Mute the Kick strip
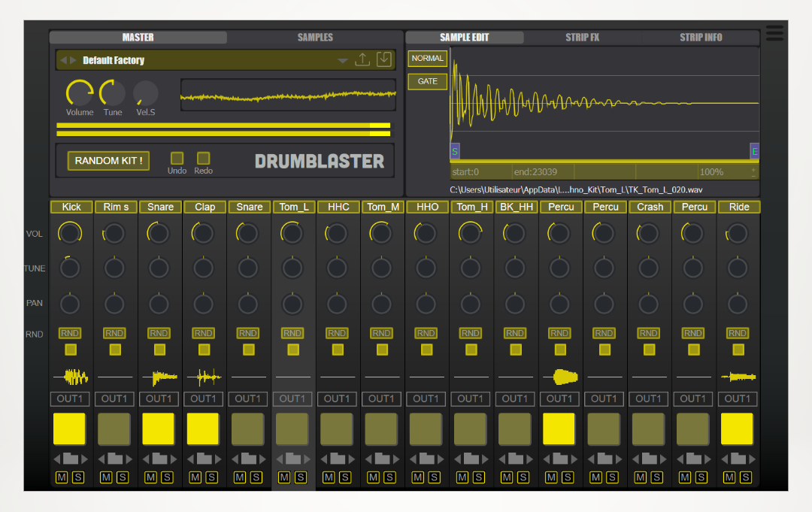812x512 pixels. (x=62, y=477)
